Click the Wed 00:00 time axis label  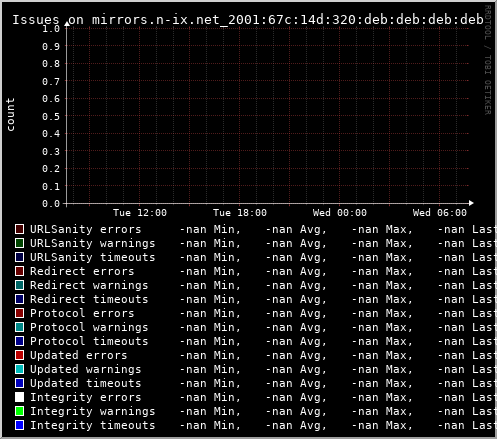point(340,213)
